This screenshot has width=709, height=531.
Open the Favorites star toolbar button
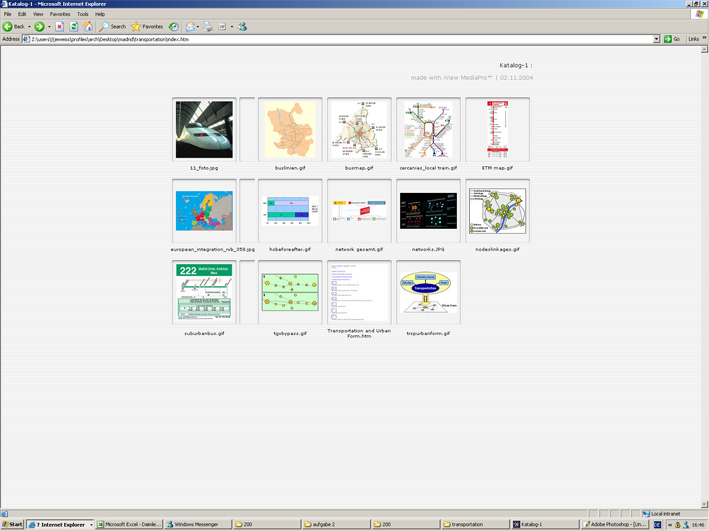click(x=147, y=27)
